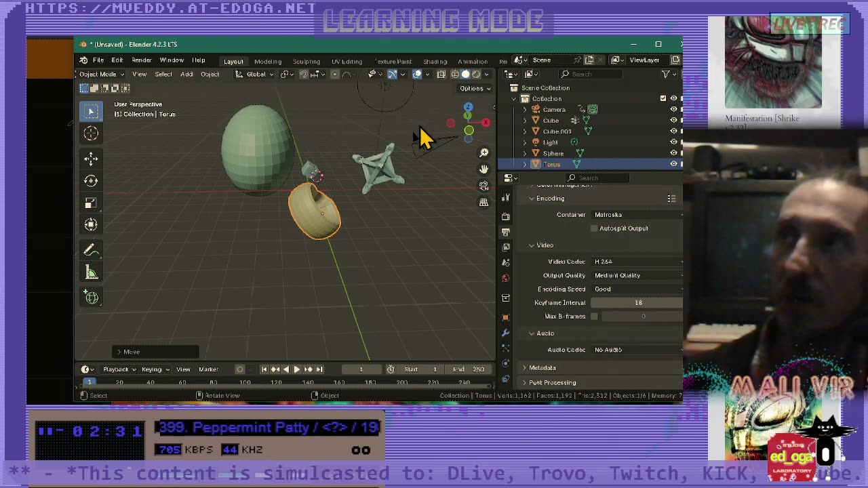The width and height of the screenshot is (868, 488).
Task: Switch to the Modeling workspace tab
Action: click(x=268, y=61)
